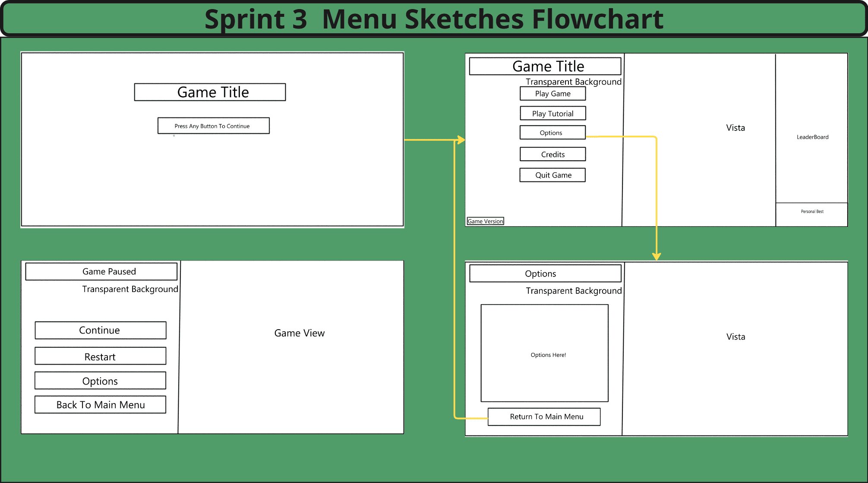Click the Game Version label

[x=485, y=221]
